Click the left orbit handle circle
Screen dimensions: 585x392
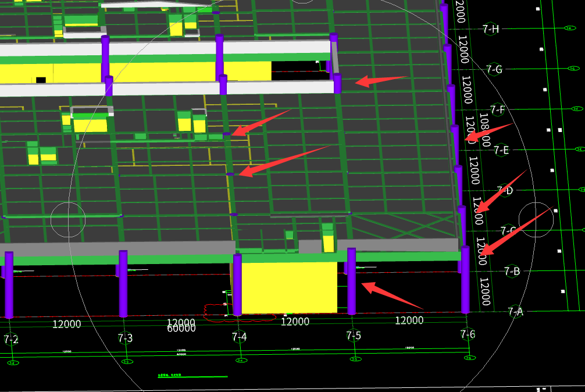[x=68, y=220]
